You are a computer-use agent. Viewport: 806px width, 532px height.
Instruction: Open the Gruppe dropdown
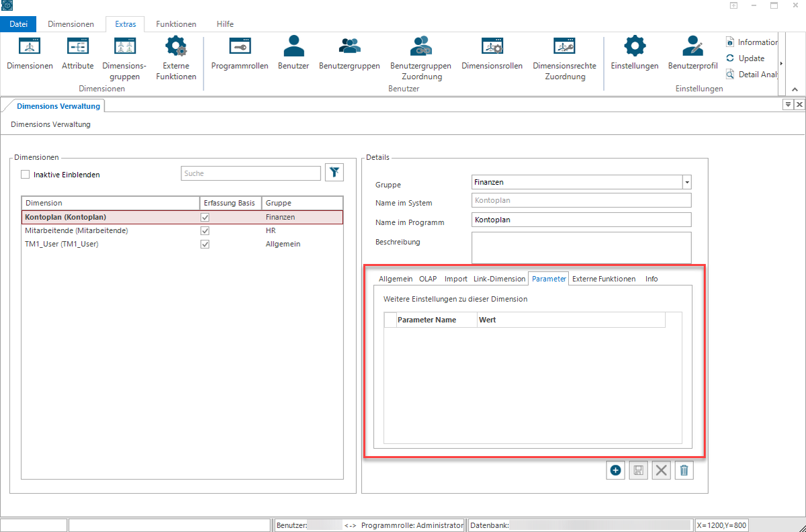[686, 182]
